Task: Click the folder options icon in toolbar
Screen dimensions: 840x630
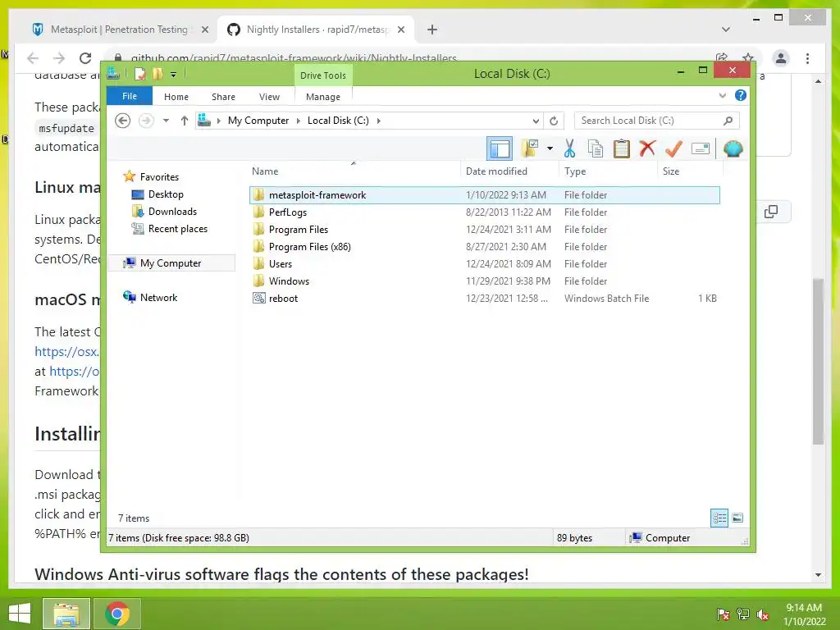Action: [x=530, y=148]
